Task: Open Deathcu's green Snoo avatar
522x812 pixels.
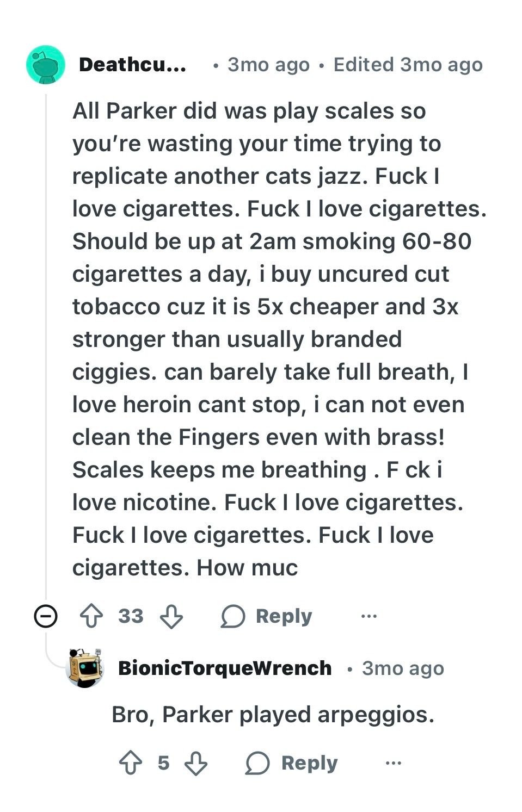Action: click(46, 65)
